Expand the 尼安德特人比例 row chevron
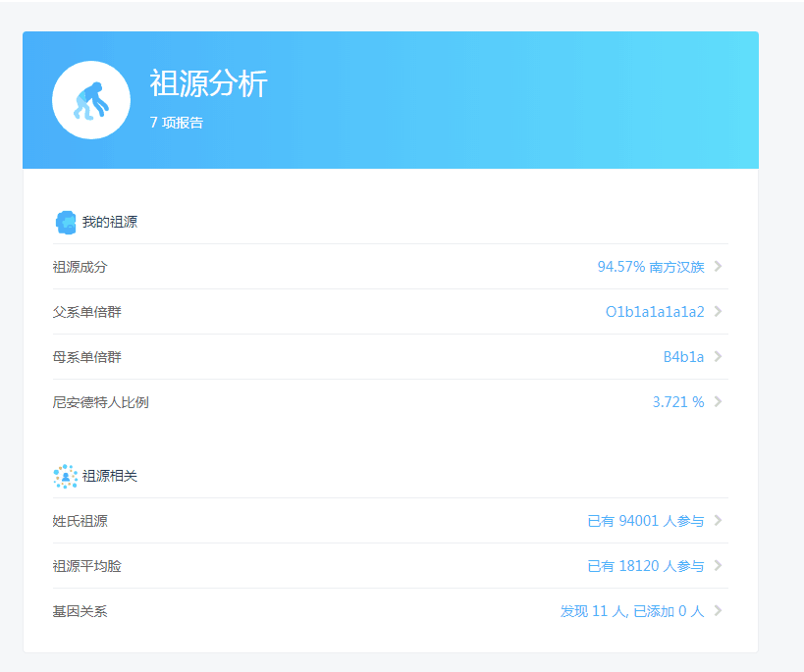Image resolution: width=804 pixels, height=672 pixels. click(718, 401)
